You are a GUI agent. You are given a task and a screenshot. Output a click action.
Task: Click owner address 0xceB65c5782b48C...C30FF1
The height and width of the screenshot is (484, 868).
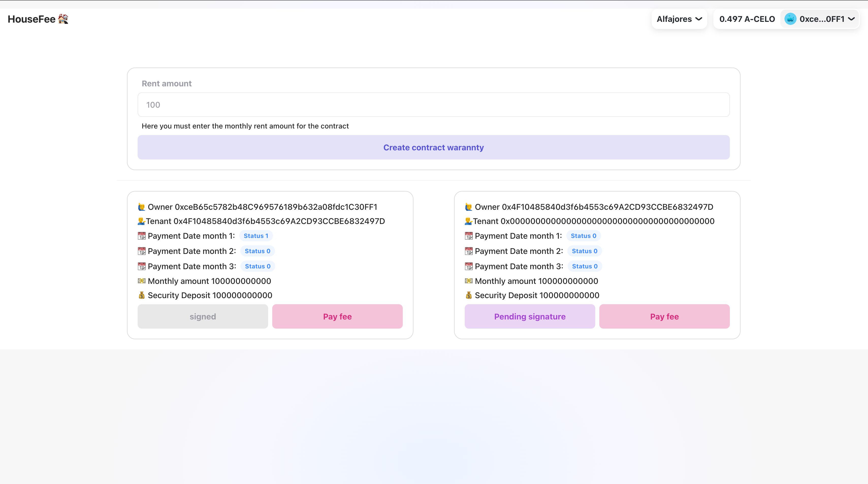276,207
